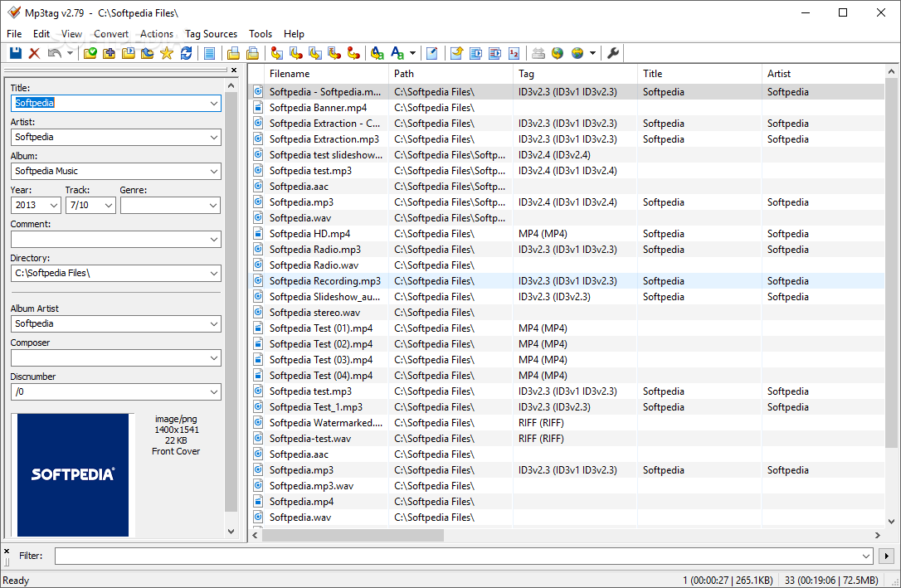Screen dimensions: 901x588
Task: Click the tag panel scrollbar down arrow
Action: click(x=231, y=531)
